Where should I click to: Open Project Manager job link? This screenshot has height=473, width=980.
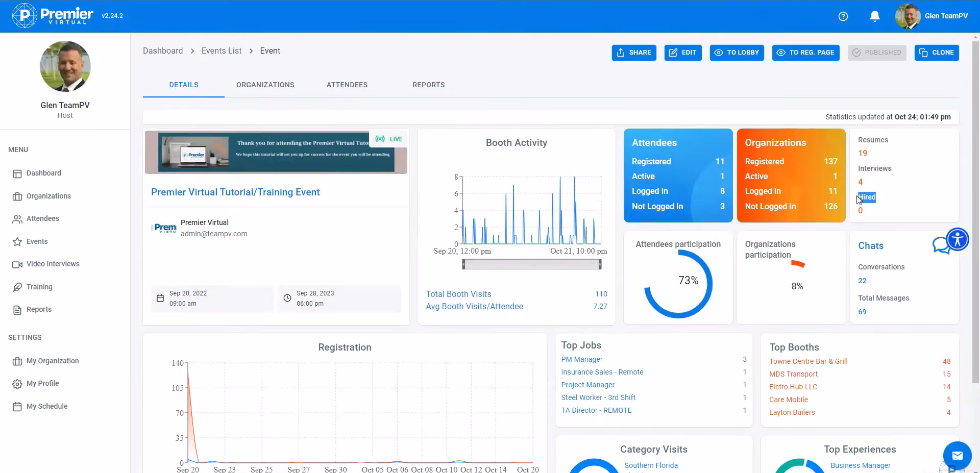[x=588, y=385]
